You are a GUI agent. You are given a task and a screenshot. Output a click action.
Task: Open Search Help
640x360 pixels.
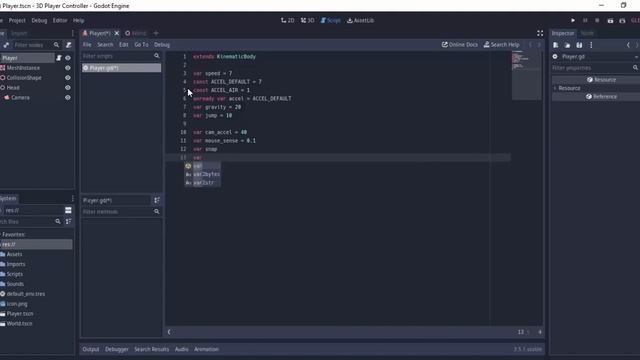click(502, 44)
